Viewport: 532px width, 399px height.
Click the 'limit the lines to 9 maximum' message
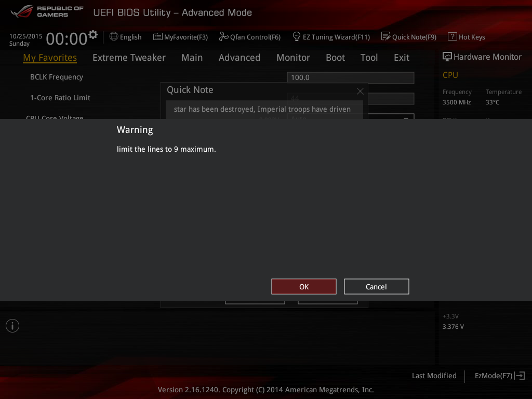[166, 149]
